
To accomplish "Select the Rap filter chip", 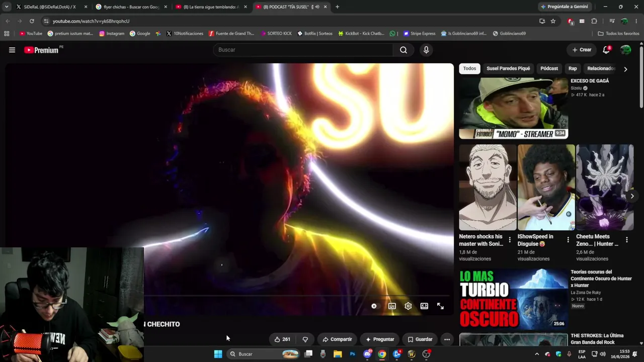I will [x=573, y=68].
